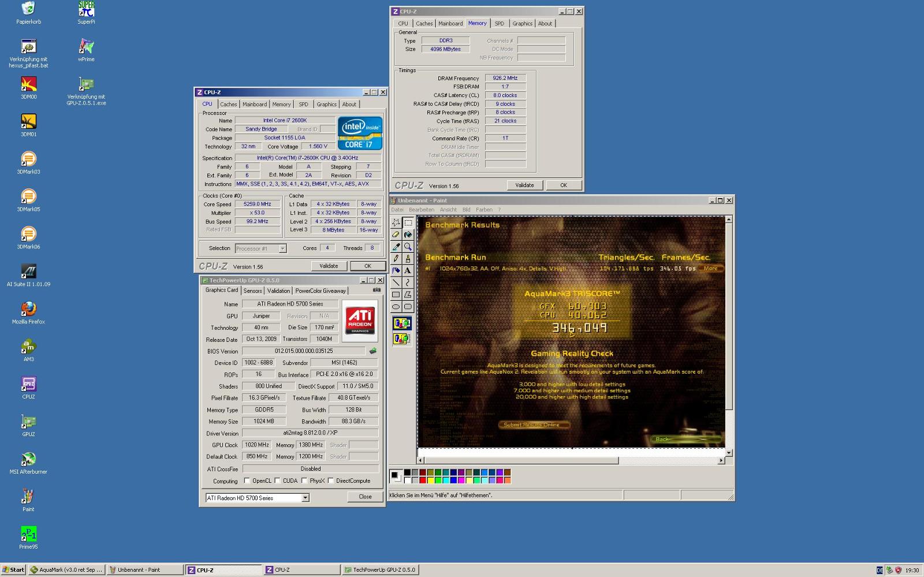Select the Airbrush spray tool in Paint
Screen dimensions: 924x577
point(396,270)
